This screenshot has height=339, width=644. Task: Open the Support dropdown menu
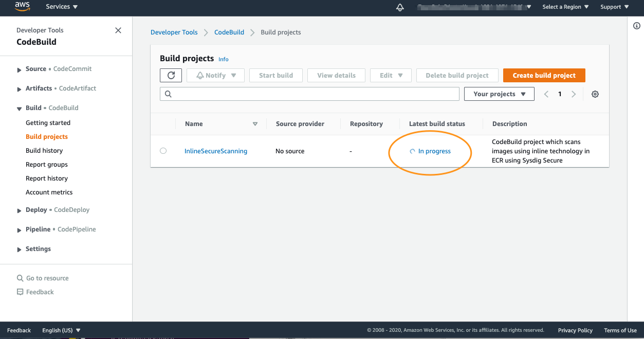point(614,7)
